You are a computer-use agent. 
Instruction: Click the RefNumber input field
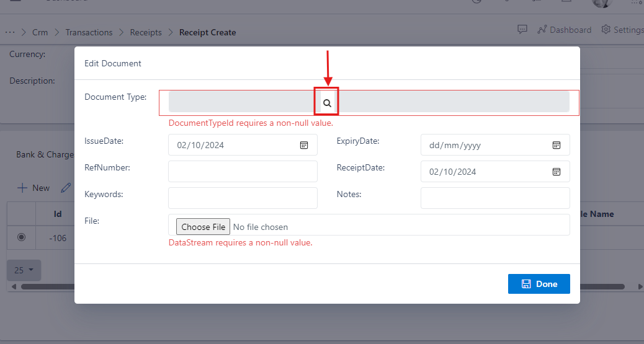pyautogui.click(x=243, y=171)
